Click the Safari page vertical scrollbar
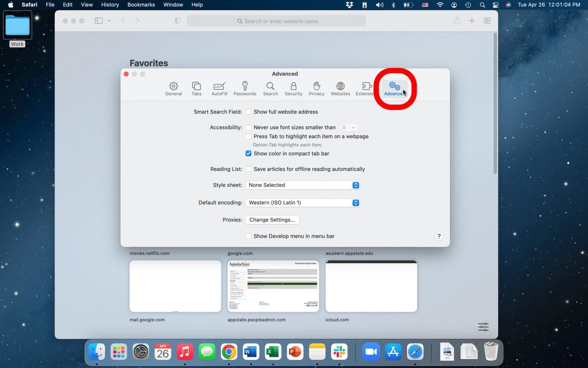The image size is (588, 368). (x=495, y=104)
